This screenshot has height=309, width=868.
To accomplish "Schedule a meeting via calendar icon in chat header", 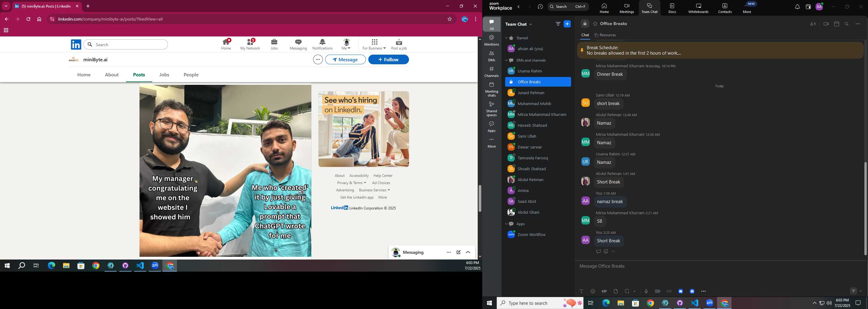I will (x=836, y=24).
